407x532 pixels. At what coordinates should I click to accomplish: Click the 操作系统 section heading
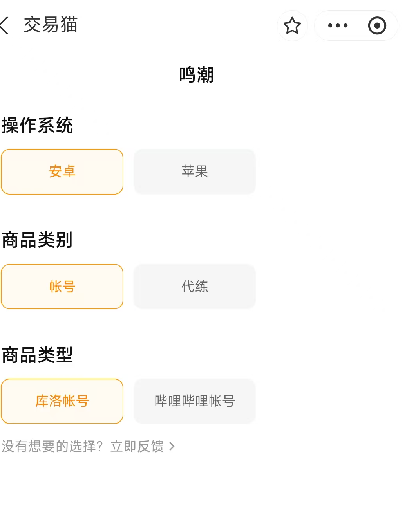(x=37, y=126)
